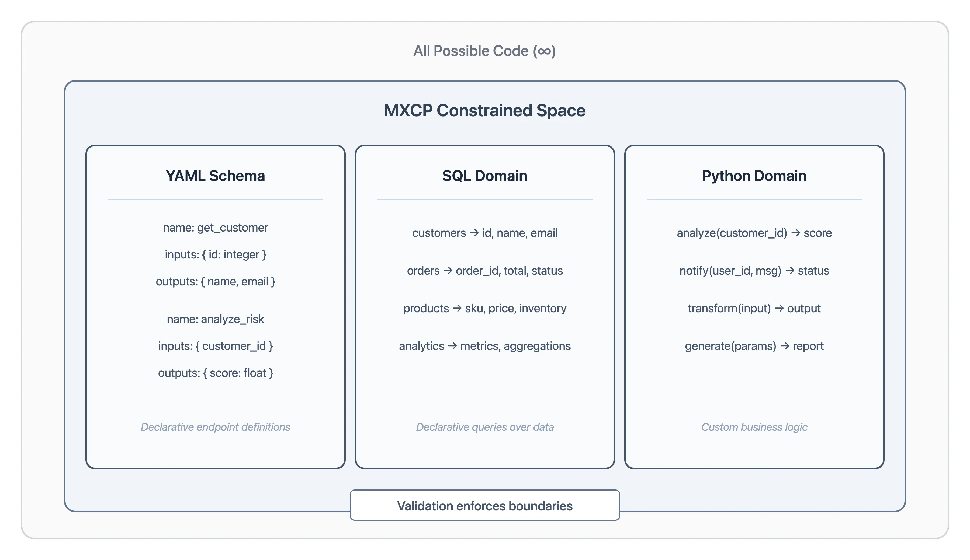Click 'analyze(customer_id) → score' entry

click(754, 233)
